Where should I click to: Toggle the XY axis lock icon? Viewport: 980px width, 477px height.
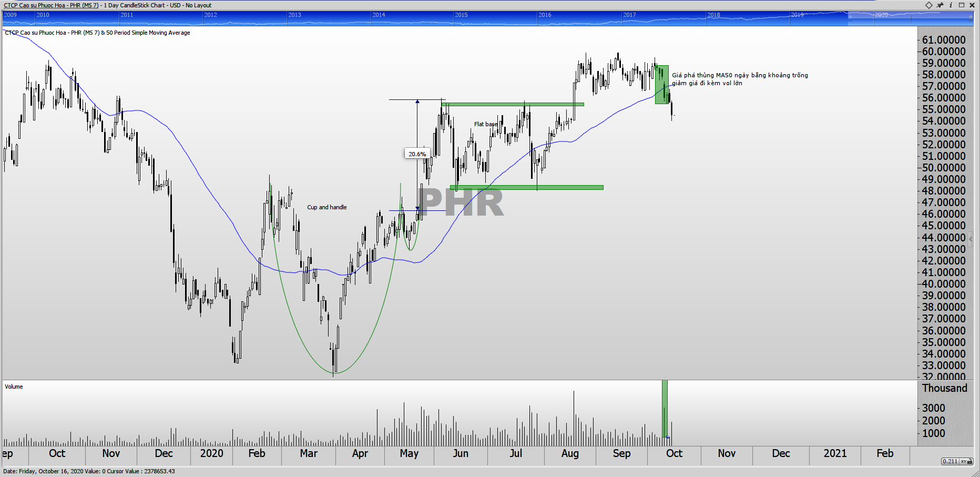click(966, 461)
